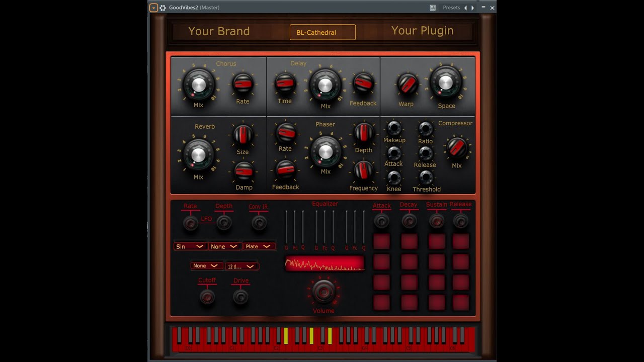Click the Compressor Ratio knob
Screen dimensions: 644x362
coord(426,129)
